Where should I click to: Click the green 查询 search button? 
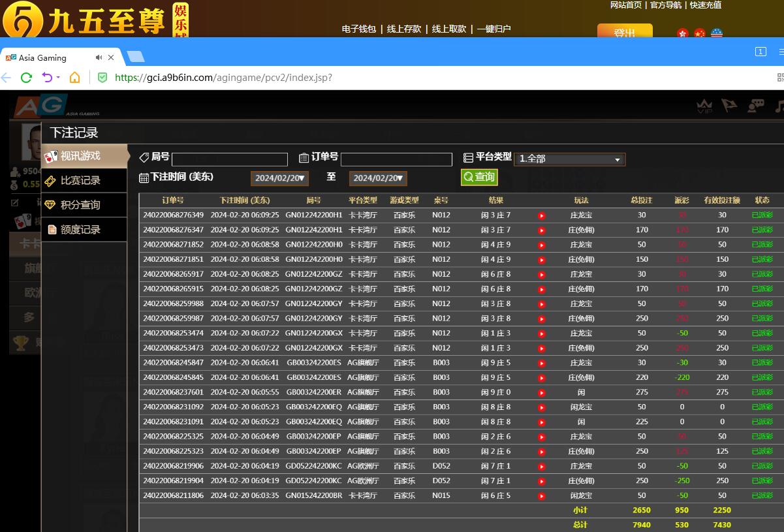479,177
